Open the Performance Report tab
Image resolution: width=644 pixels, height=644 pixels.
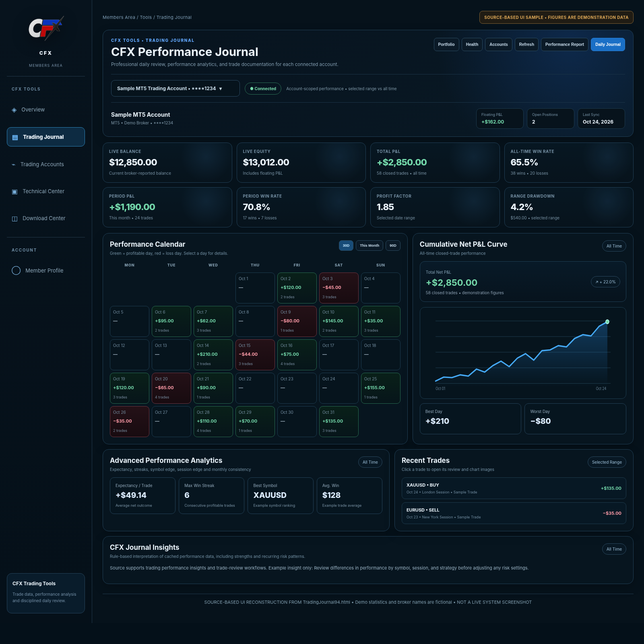[565, 45]
